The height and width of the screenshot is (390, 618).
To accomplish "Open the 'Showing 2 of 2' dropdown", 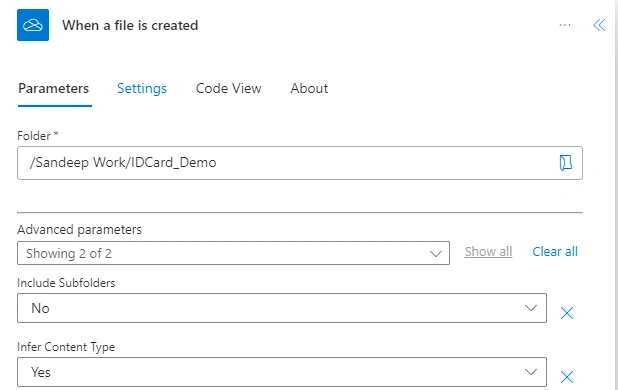I will 233,253.
